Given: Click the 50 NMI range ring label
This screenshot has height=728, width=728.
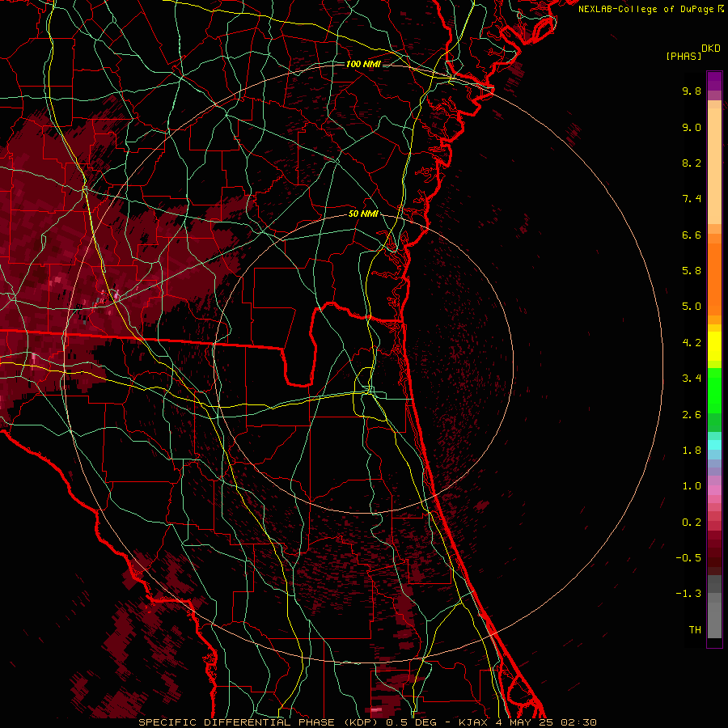Looking at the screenshot, I should [x=363, y=214].
